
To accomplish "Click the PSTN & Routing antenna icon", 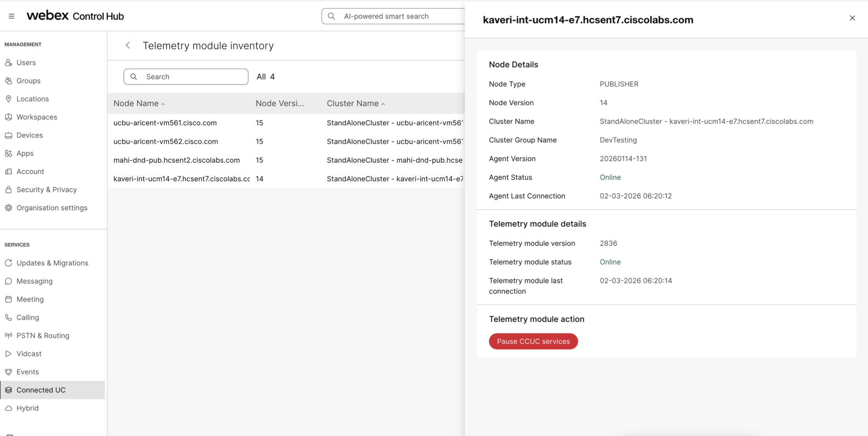I will click(8, 336).
